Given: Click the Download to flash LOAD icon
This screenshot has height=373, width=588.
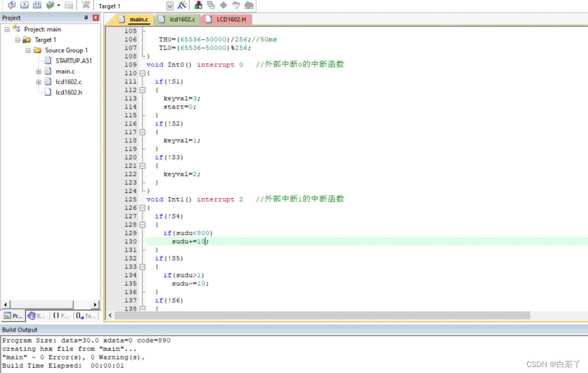Looking at the screenshot, I should point(85,5).
